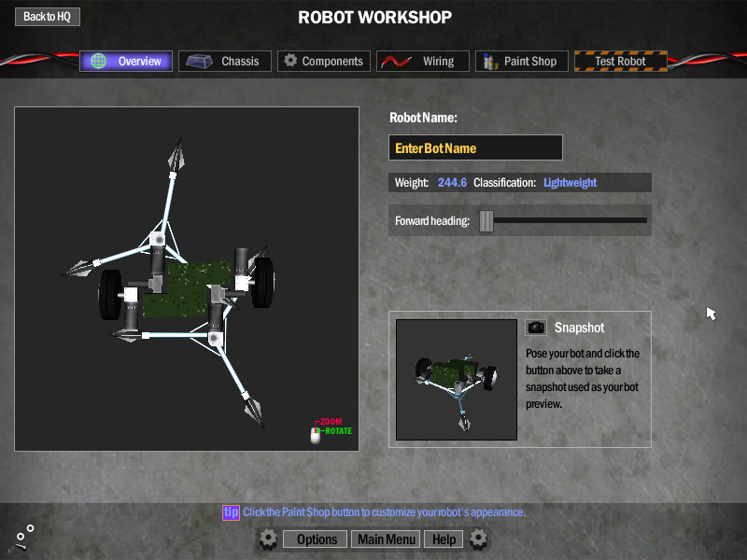This screenshot has width=747, height=560.
Task: Take a snapshot with camera icon
Action: [536, 328]
